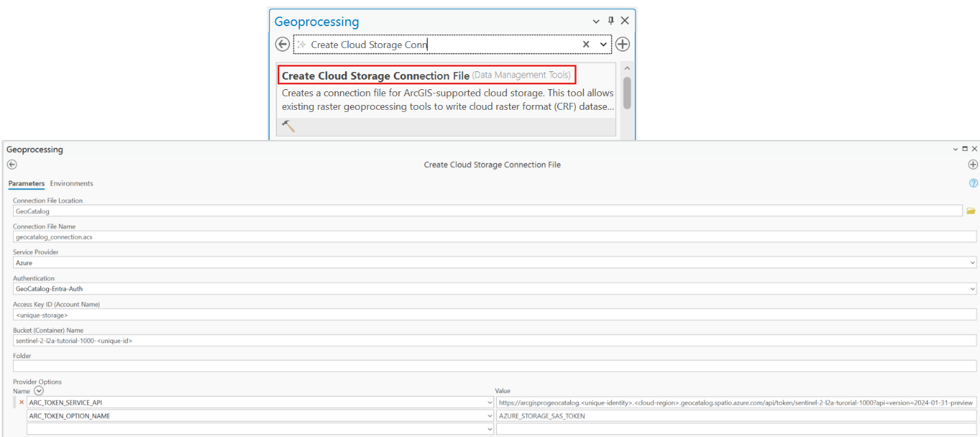Click the Bucket (Container) Name field

494,341
